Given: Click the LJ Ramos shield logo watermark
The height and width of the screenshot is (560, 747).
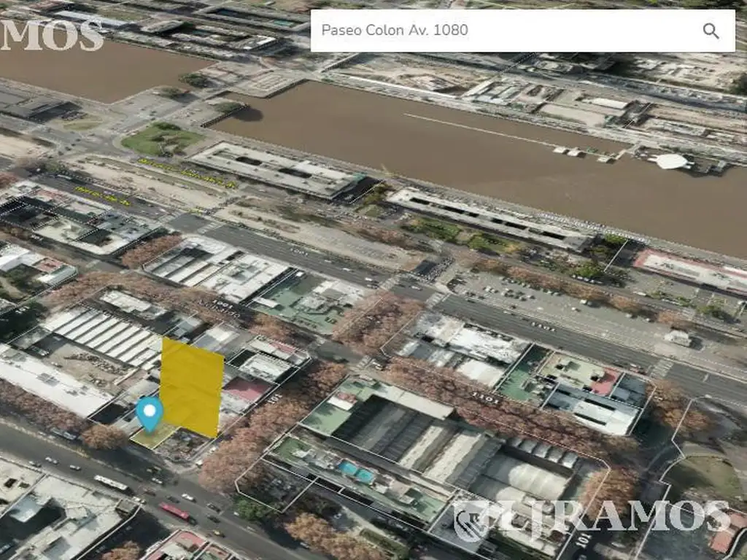Looking at the screenshot, I should 471,520.
